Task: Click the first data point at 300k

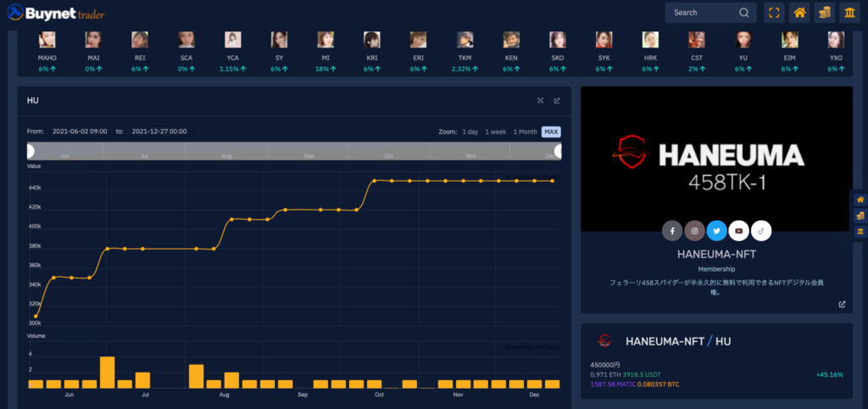Action: 36,316
